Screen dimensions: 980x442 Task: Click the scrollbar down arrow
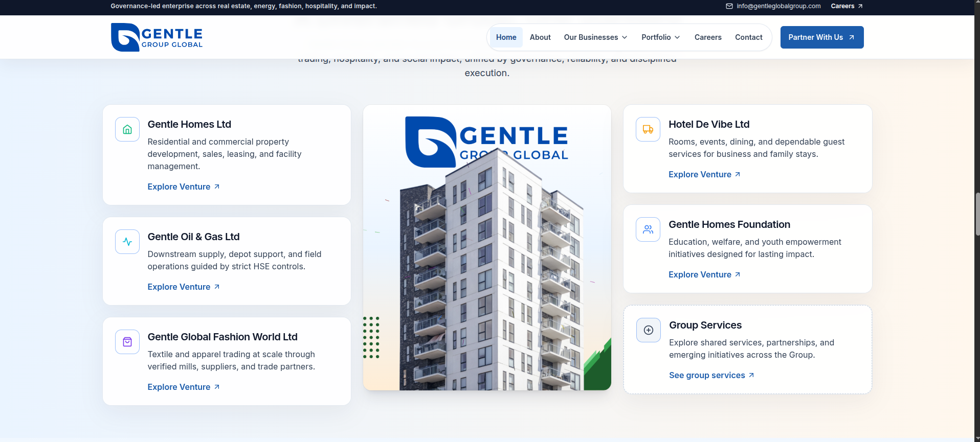pyautogui.click(x=977, y=439)
